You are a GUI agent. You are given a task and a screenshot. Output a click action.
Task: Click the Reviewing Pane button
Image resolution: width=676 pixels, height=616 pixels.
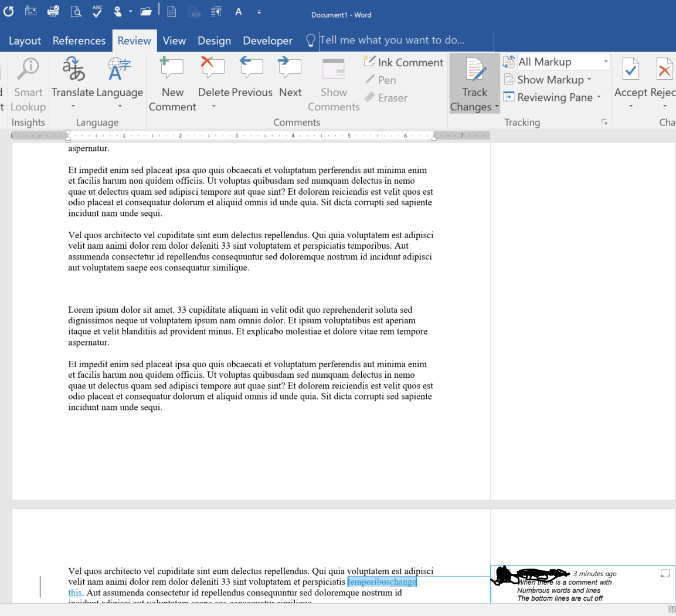[x=549, y=97]
